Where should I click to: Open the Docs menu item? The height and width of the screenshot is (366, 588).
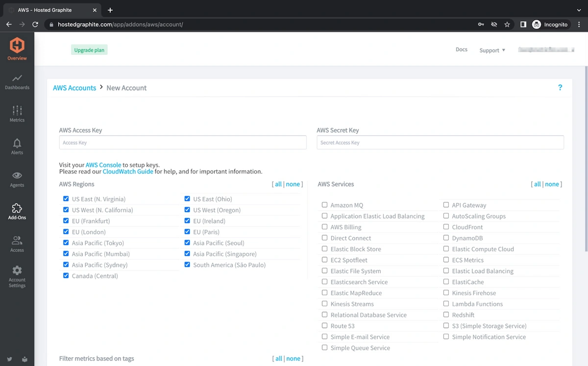[462, 49]
